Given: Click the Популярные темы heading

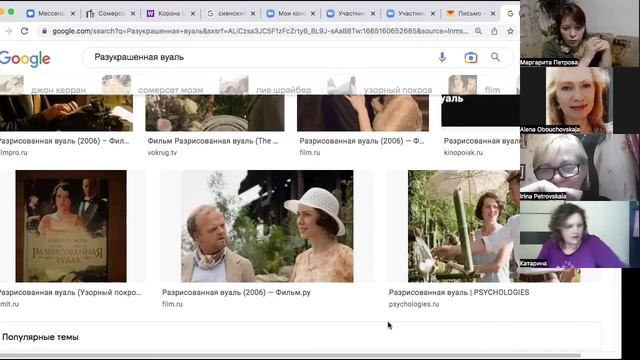Looking at the screenshot, I should (40, 337).
